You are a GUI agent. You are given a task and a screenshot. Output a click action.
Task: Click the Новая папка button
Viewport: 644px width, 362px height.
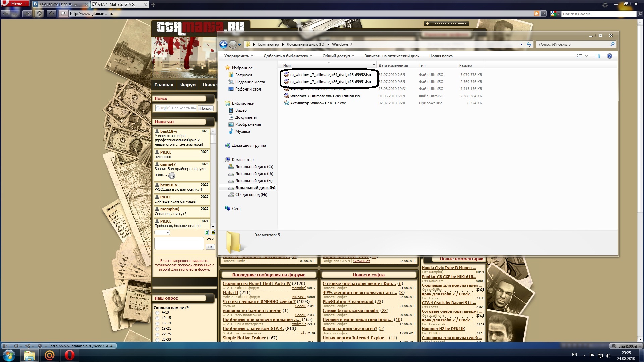click(x=441, y=56)
